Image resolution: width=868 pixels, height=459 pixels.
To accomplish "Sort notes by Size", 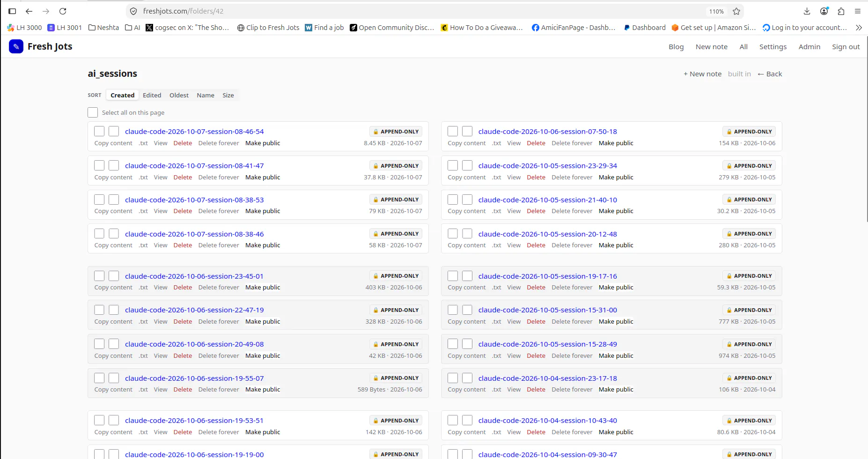I will point(228,95).
